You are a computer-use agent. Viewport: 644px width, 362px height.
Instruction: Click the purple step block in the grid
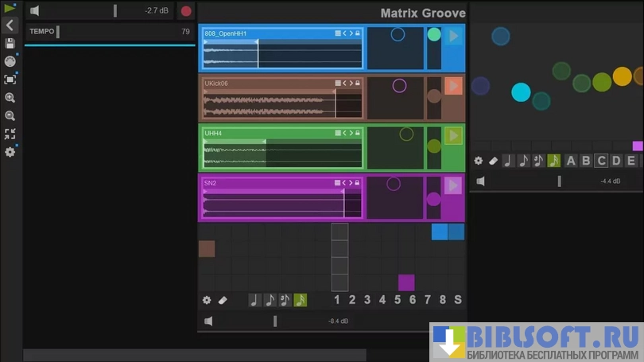[x=406, y=282]
